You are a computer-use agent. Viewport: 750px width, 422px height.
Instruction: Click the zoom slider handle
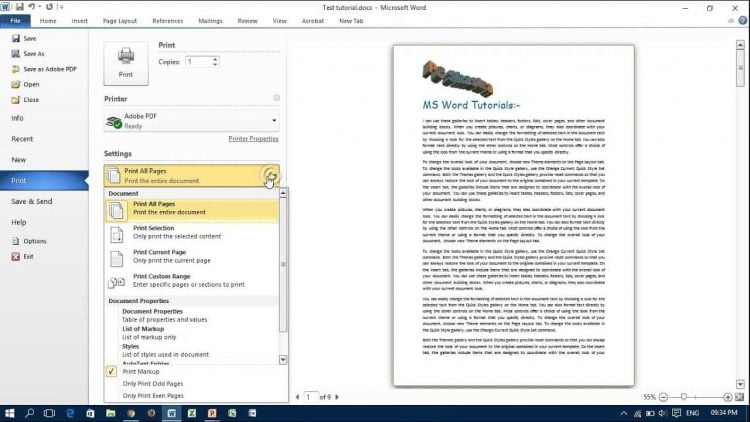[684, 397]
